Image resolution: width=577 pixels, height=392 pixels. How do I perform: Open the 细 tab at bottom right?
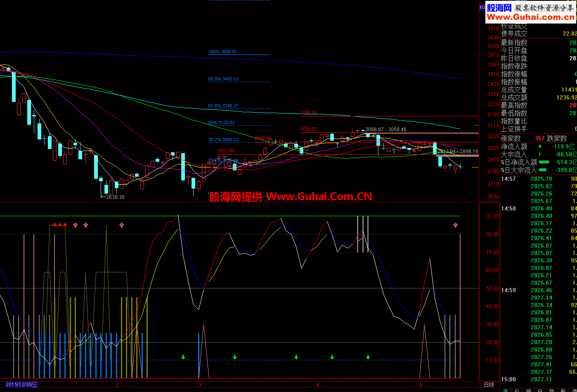coord(528,390)
